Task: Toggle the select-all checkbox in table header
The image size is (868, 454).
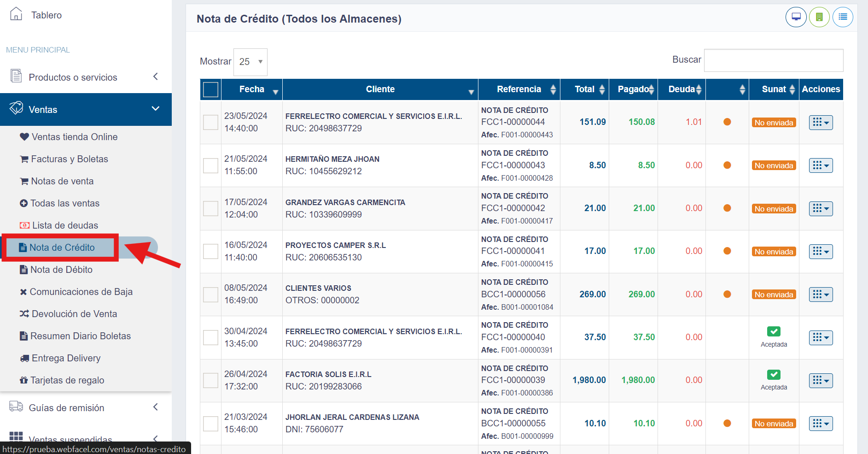Action: (211, 89)
